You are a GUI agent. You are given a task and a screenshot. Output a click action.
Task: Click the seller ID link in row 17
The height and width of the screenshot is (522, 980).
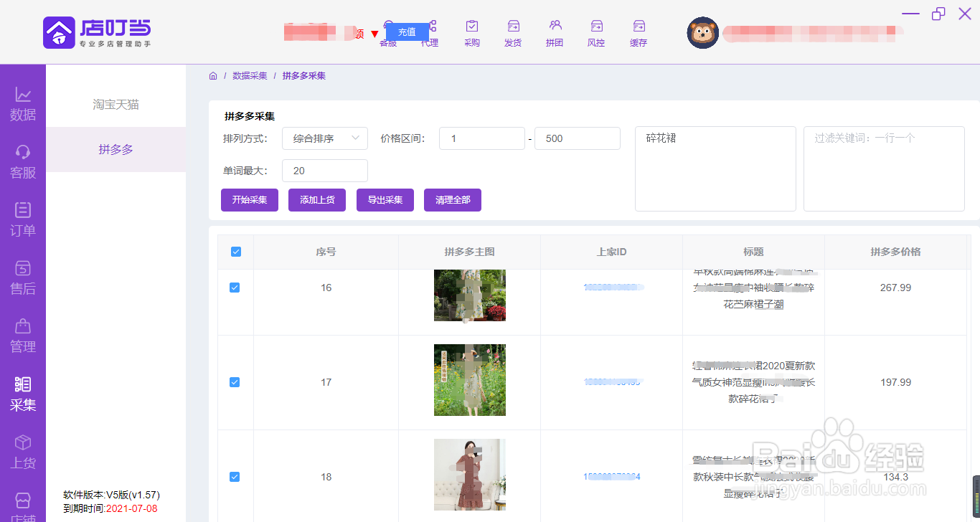click(612, 382)
